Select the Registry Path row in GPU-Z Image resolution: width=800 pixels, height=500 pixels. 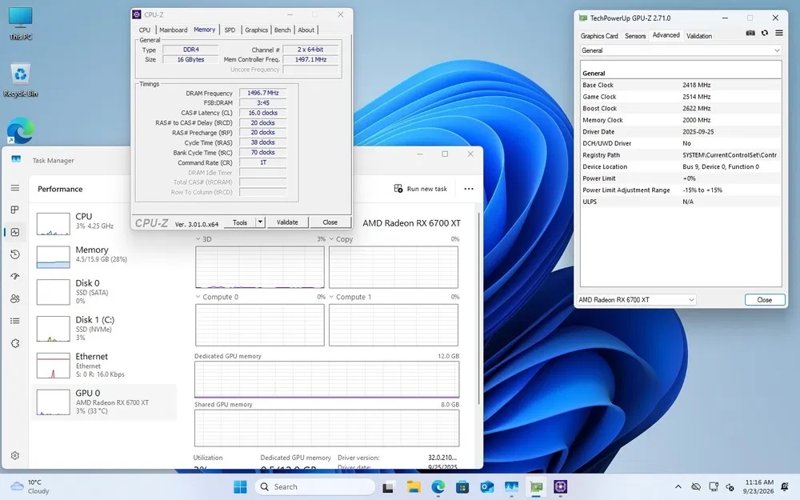point(681,155)
